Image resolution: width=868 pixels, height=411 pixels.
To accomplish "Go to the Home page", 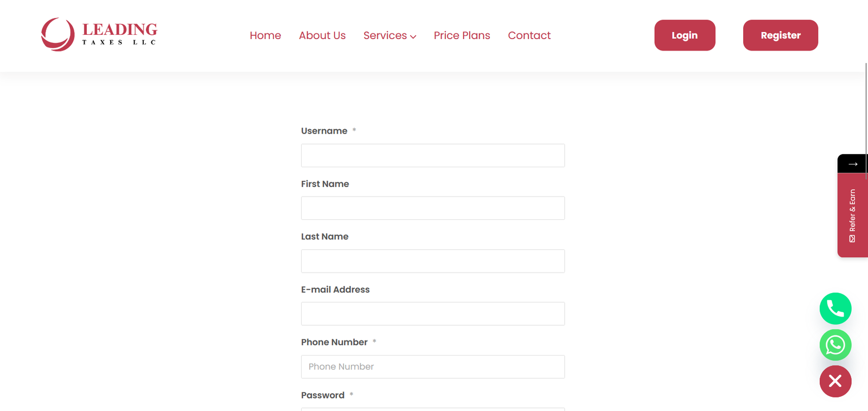I will click(265, 35).
